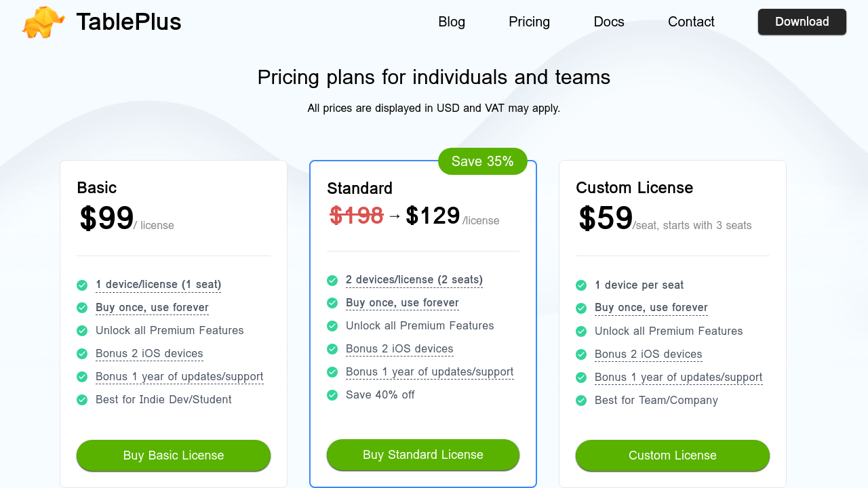Click the check icon next to Best for Team/Company

[581, 401]
